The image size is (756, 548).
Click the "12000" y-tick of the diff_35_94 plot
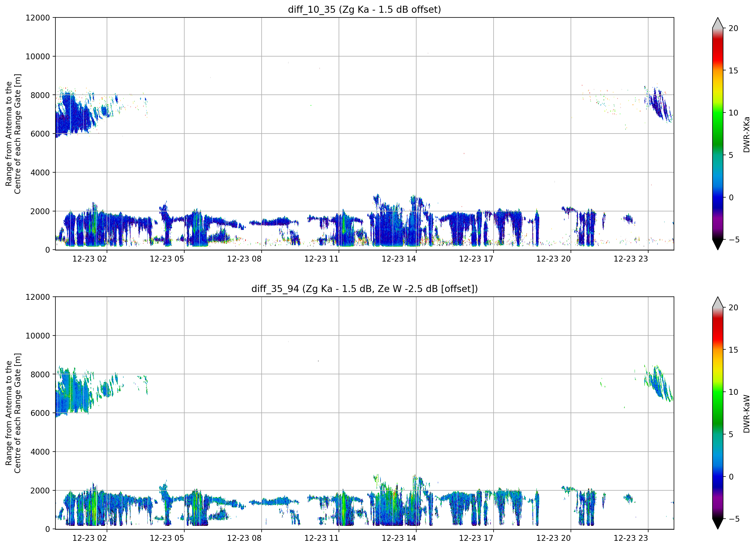[38, 297]
